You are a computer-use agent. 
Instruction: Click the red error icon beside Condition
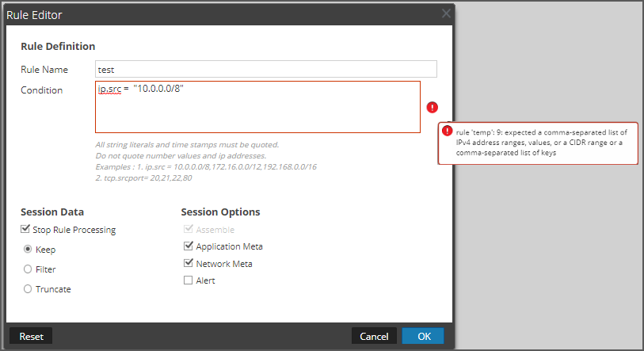(432, 107)
